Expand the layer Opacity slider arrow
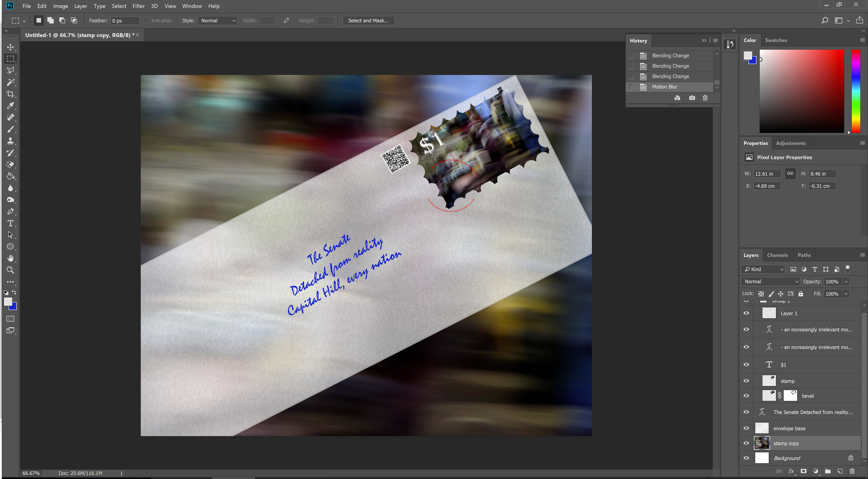This screenshot has width=868, height=479. click(x=846, y=281)
